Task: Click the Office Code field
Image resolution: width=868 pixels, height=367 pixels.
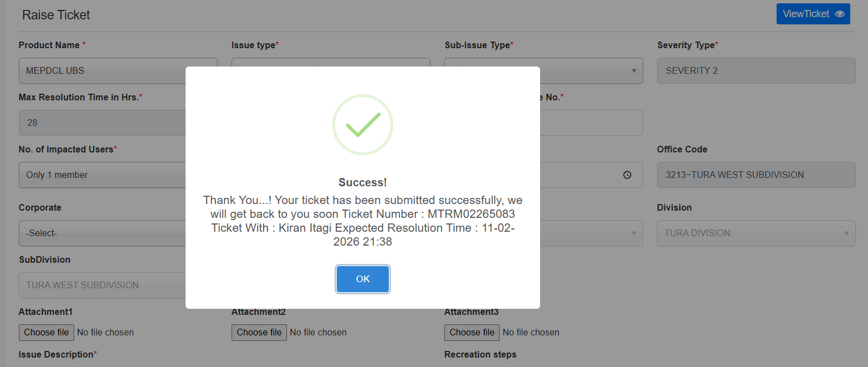Action: (756, 175)
